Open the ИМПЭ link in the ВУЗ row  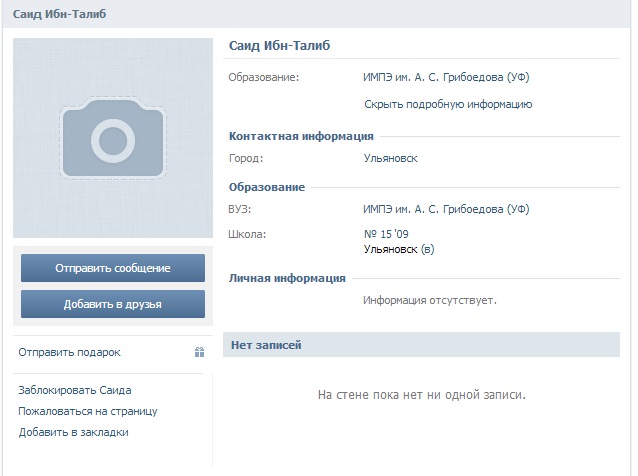pos(445,209)
